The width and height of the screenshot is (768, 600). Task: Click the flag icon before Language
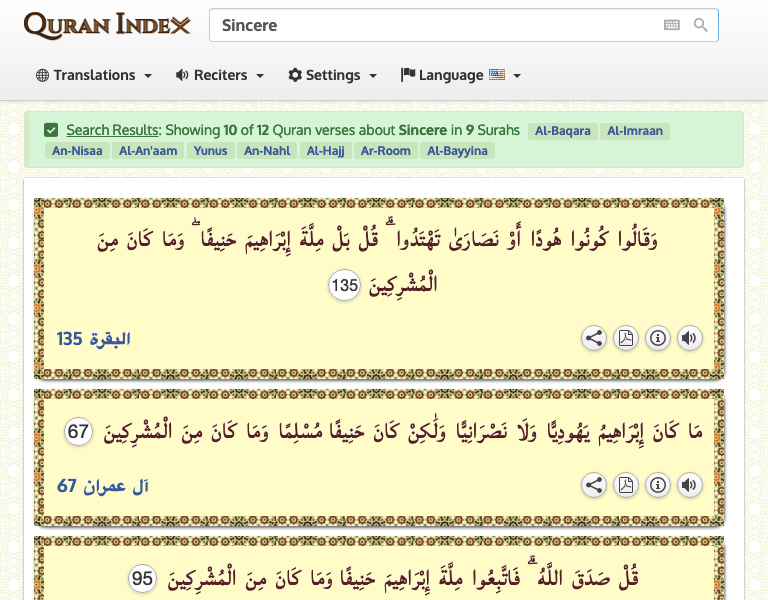click(x=408, y=74)
